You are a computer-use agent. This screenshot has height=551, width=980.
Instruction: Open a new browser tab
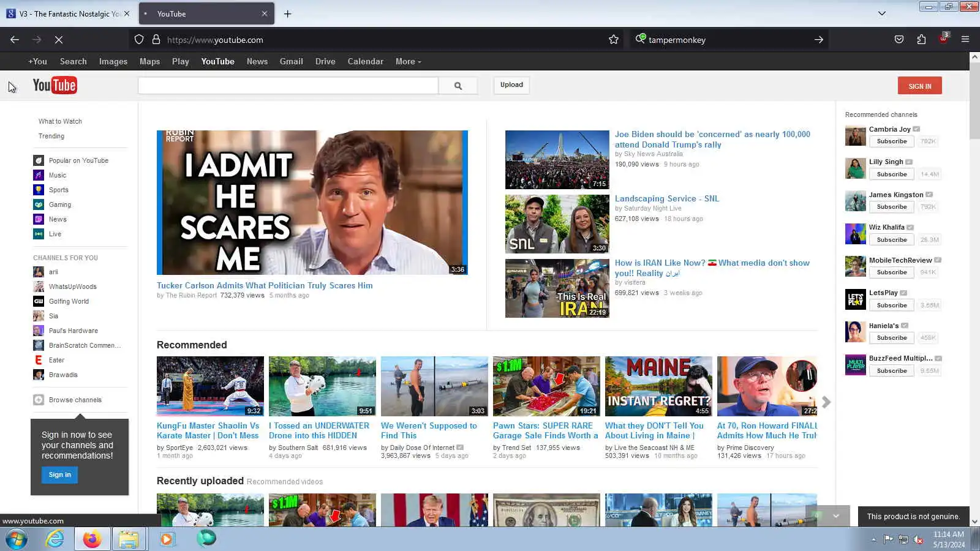pos(287,13)
